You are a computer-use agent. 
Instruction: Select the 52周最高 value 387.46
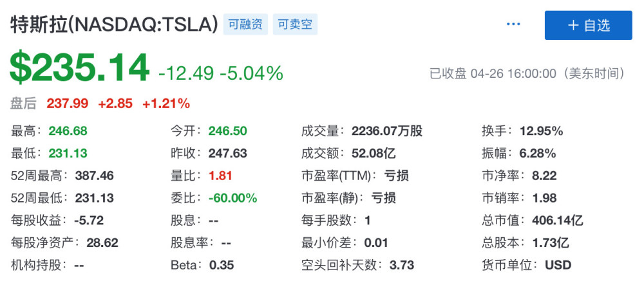[94, 176]
